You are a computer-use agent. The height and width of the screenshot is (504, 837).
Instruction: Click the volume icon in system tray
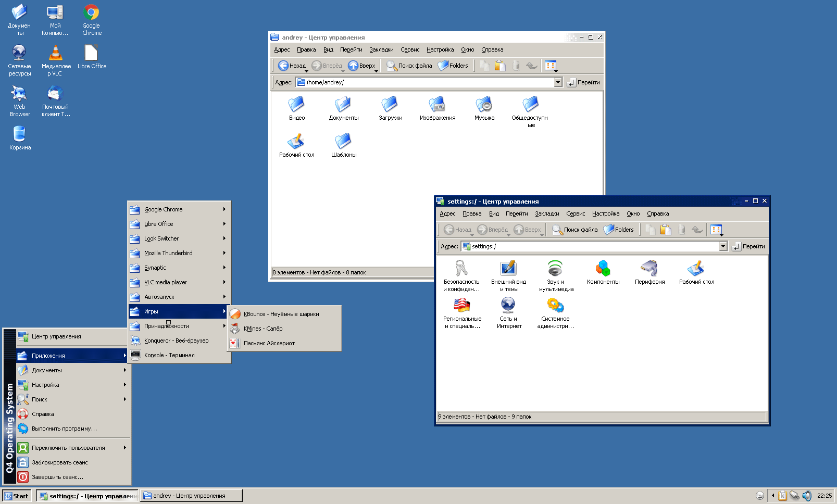coord(807,496)
